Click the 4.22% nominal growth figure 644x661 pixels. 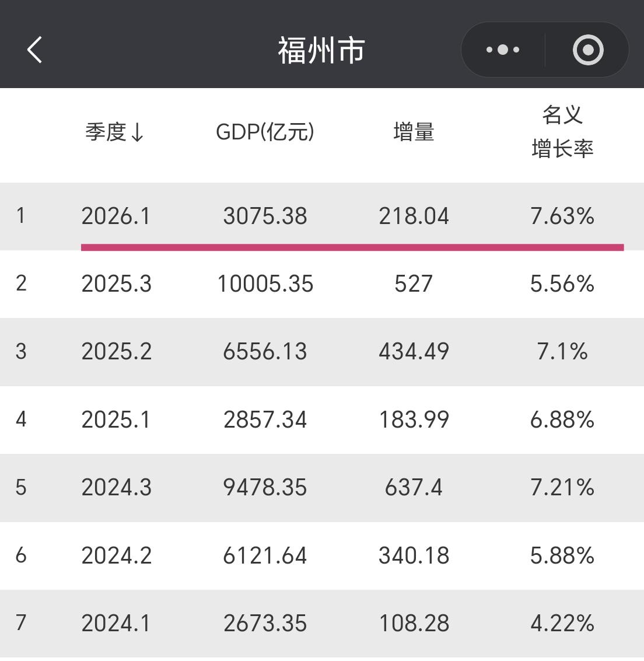click(x=563, y=623)
